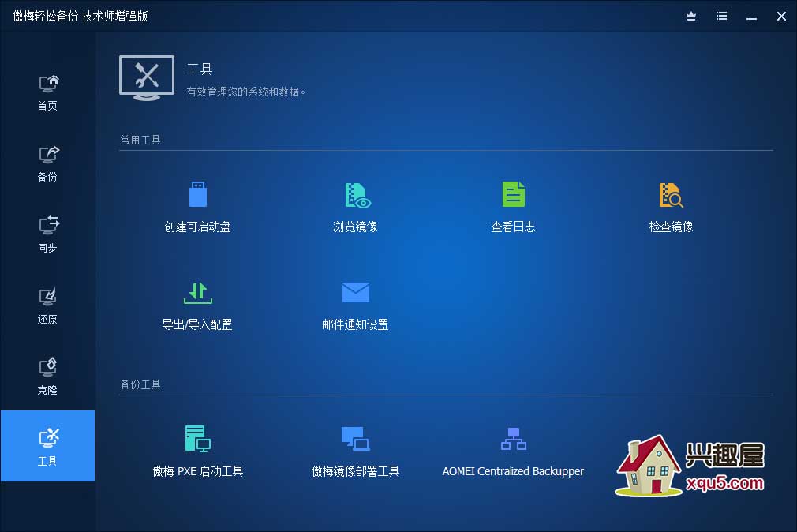Close the 傲梅轻松备份 window

click(x=782, y=17)
